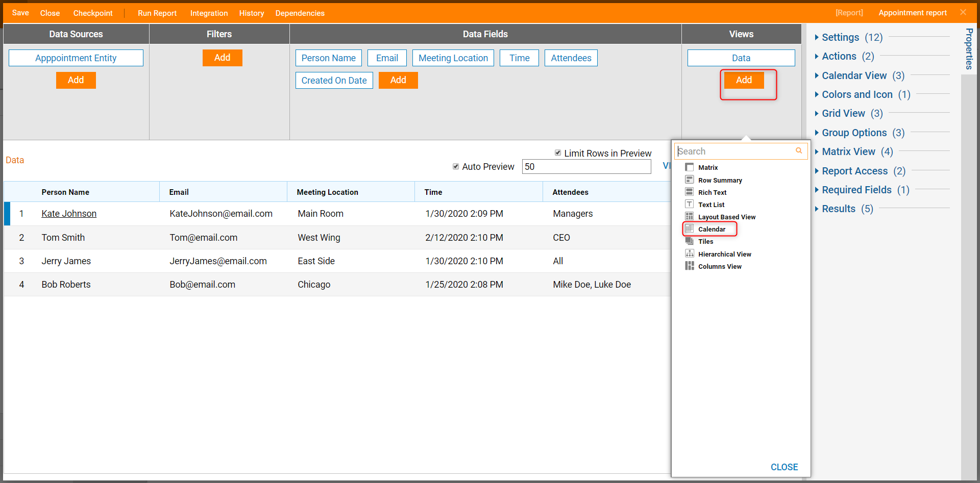Pick the Rich Text view icon

tap(690, 192)
